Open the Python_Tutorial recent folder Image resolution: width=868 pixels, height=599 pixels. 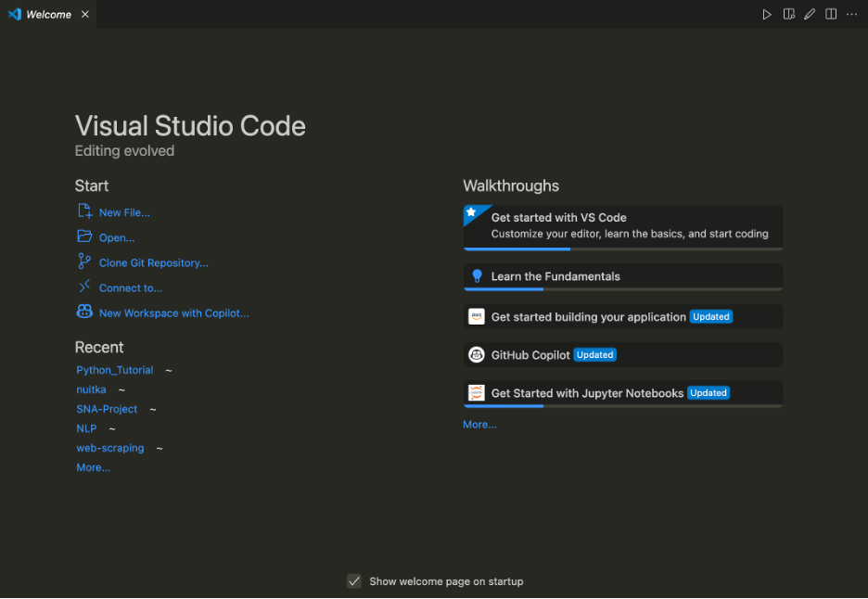click(x=115, y=370)
